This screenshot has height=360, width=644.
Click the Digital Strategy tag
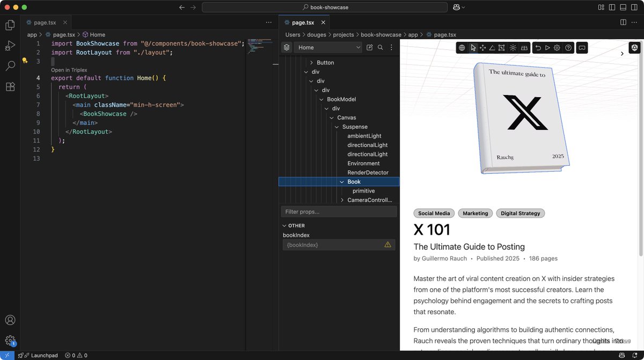click(x=521, y=213)
